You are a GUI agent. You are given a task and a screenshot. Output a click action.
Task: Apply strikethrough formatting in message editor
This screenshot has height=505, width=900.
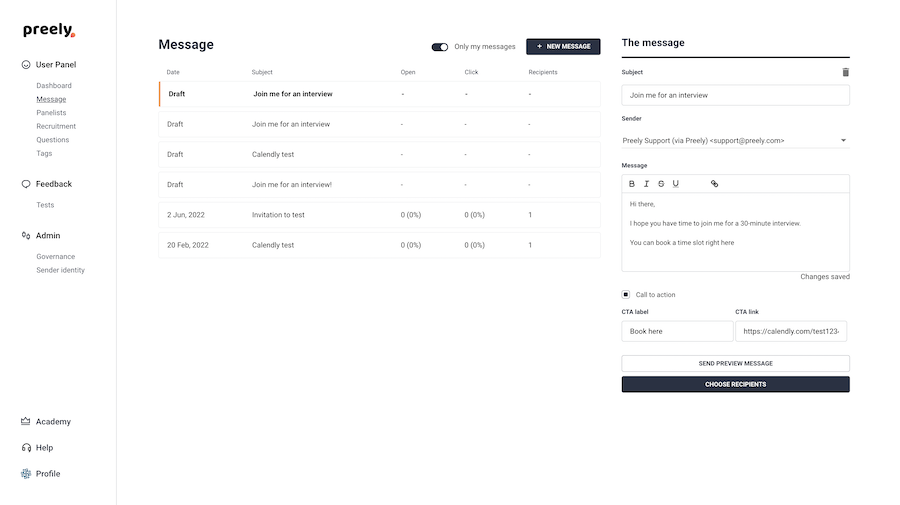pyautogui.click(x=661, y=184)
